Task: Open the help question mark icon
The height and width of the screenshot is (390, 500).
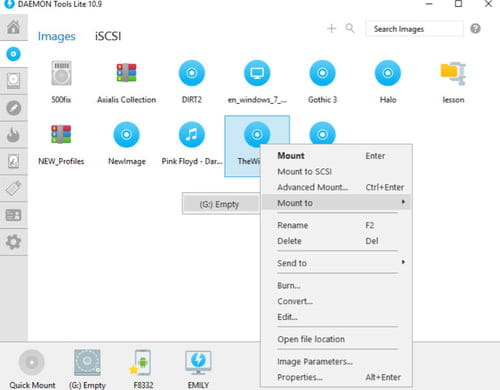Action: pos(475,29)
